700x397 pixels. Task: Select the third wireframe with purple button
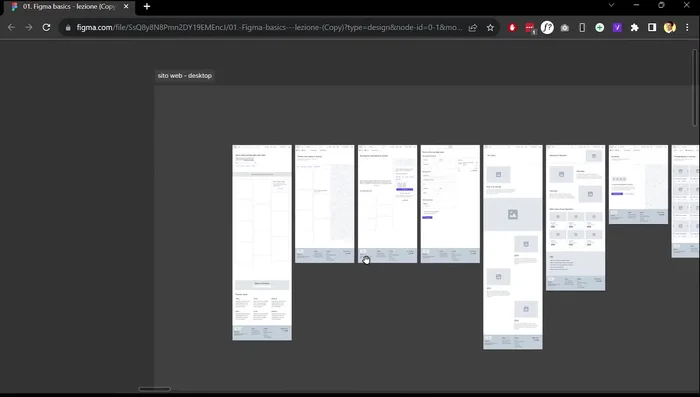click(388, 204)
